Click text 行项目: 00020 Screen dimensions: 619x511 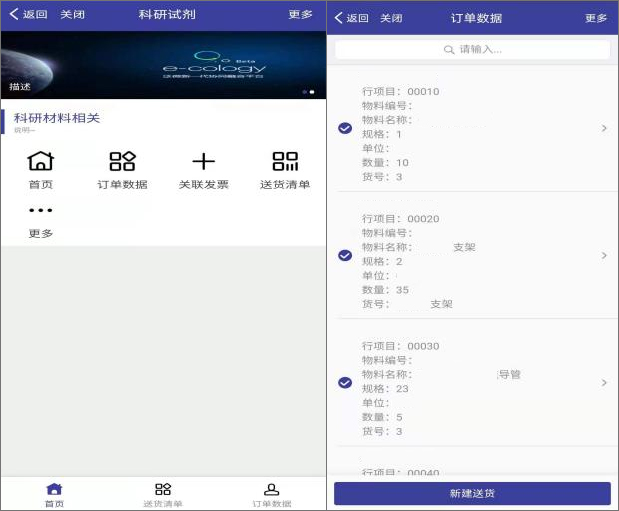(x=401, y=219)
